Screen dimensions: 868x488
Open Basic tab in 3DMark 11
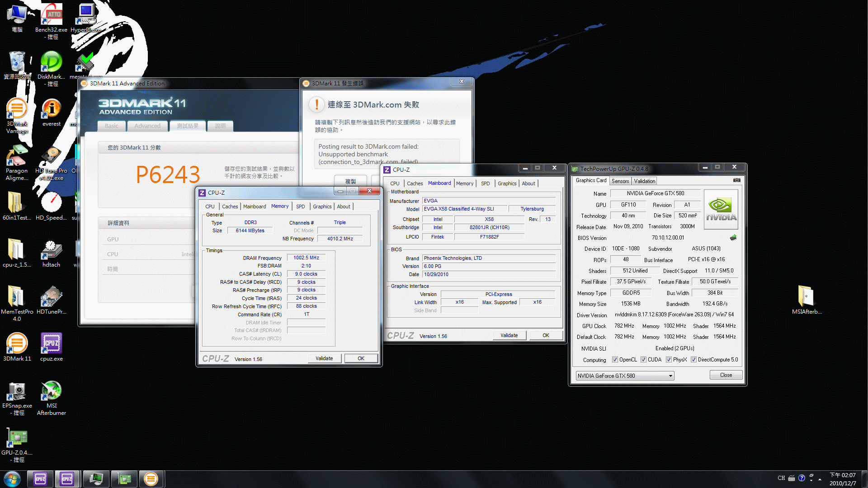111,126
